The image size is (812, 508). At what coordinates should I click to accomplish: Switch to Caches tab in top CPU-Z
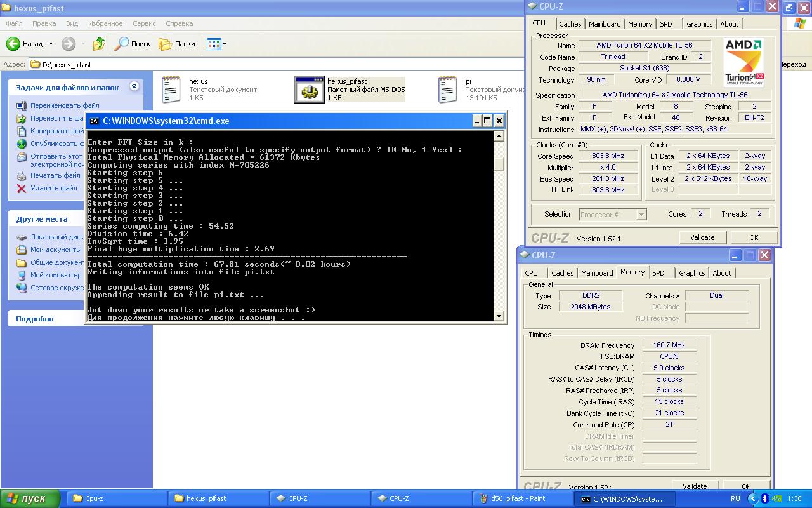[x=570, y=24]
